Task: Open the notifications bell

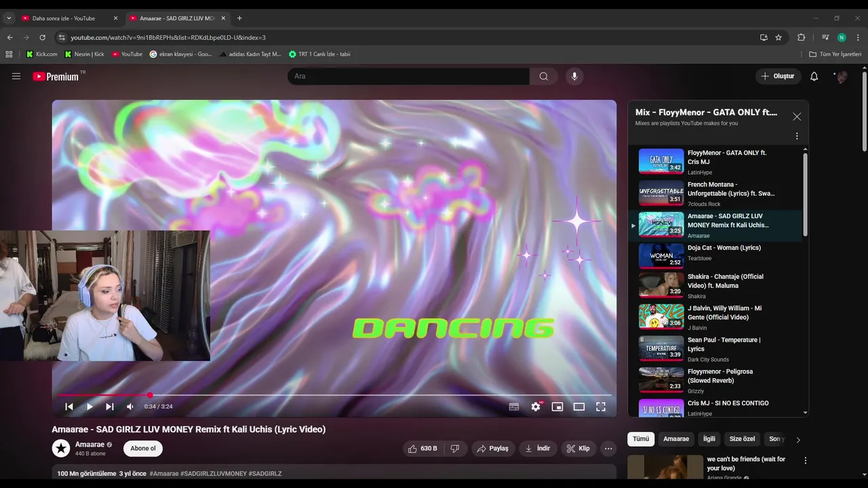Action: coord(814,77)
